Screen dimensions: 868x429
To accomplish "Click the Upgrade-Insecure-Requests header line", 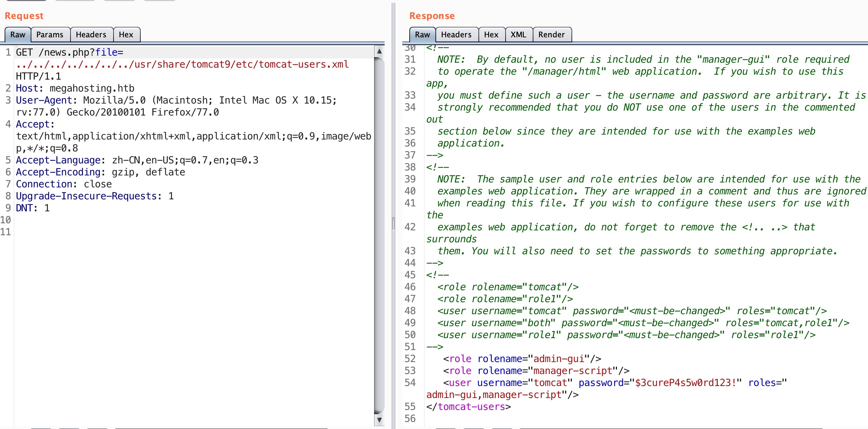I will pos(94,196).
